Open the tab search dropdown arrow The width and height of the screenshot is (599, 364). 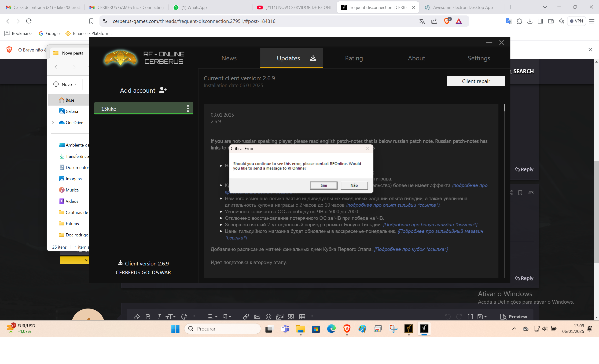tap(545, 7)
